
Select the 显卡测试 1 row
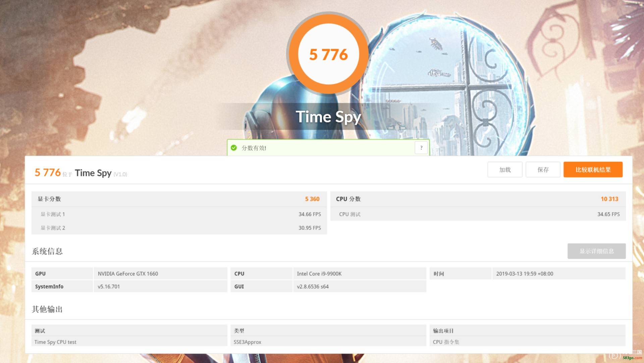pos(179,214)
